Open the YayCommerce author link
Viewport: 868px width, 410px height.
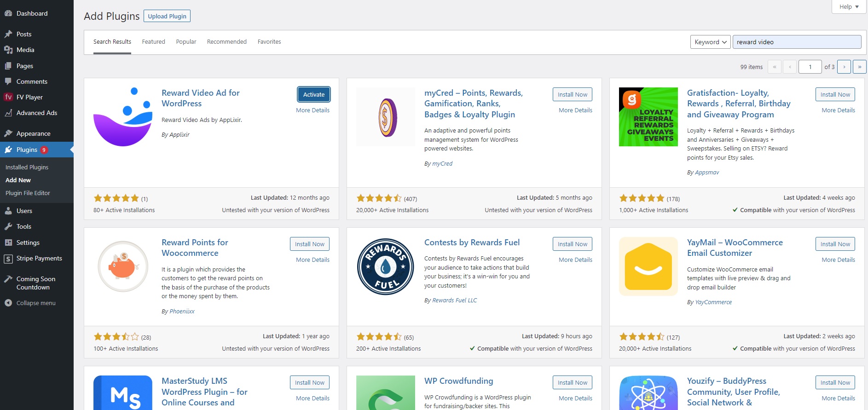(x=713, y=302)
